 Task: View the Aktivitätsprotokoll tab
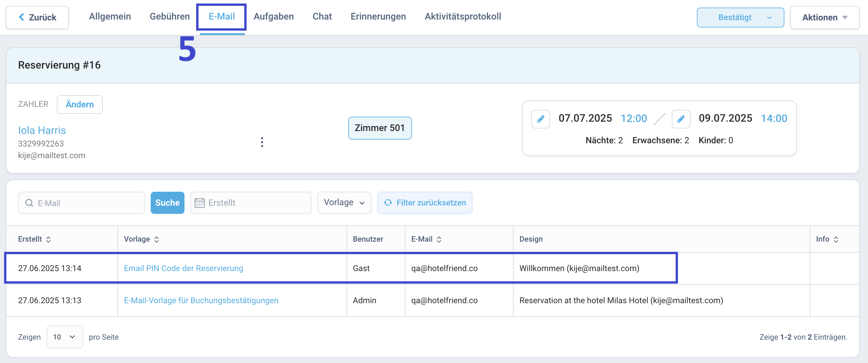click(x=463, y=16)
